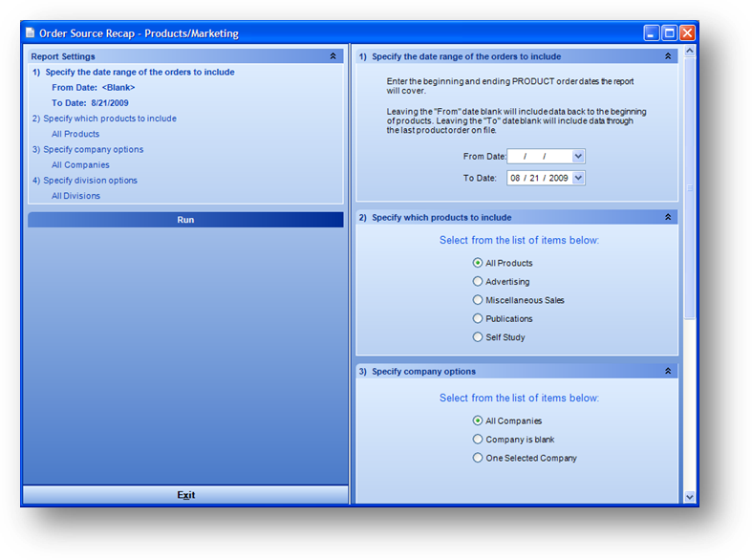Viewport: 752px width, 560px height.
Task: Go to step 2 Specify which products
Action: [x=104, y=118]
